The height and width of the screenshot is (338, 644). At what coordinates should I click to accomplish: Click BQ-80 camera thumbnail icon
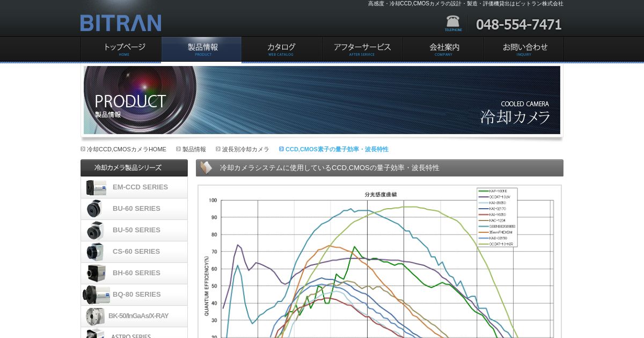pyautogui.click(x=96, y=295)
